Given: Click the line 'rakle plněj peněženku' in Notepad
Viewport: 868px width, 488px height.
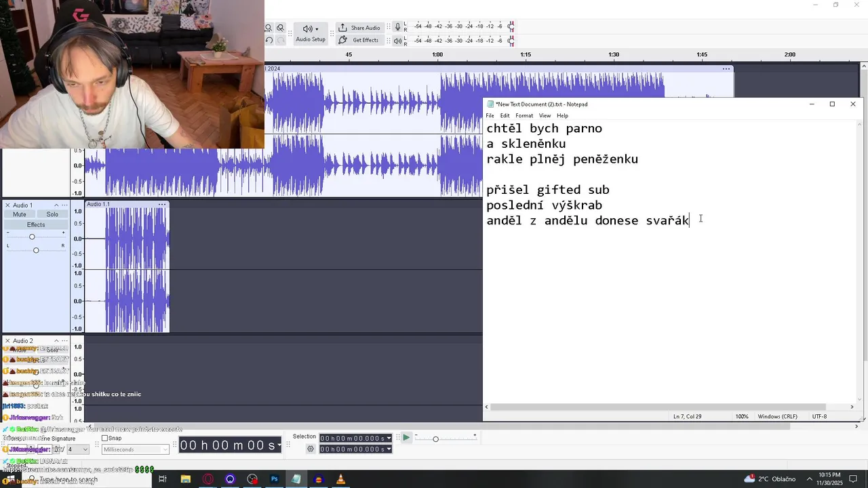Looking at the screenshot, I should tap(562, 159).
